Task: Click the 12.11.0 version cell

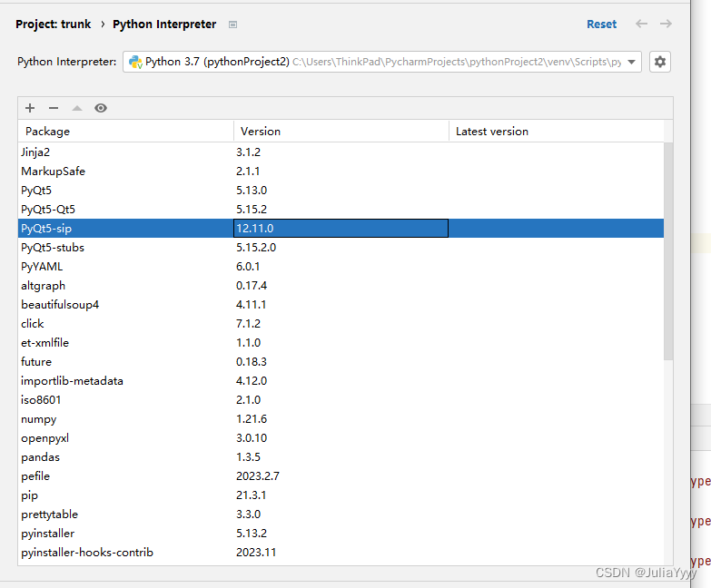Action: pyautogui.click(x=341, y=229)
